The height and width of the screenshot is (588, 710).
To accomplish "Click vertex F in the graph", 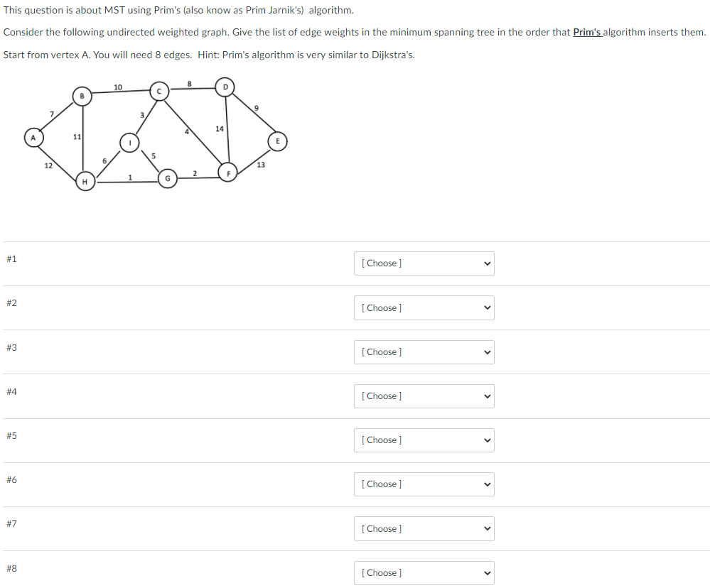I will [227, 173].
